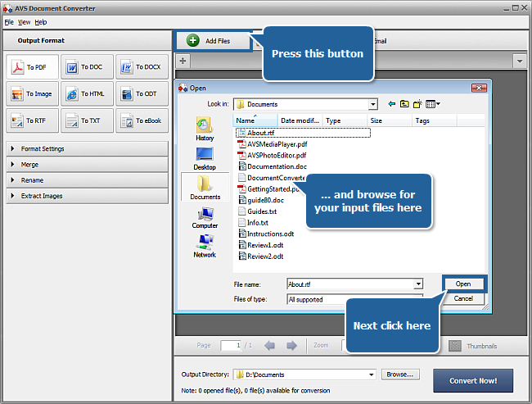The image size is (532, 404).
Task: Go up one folder level
Action: [404, 104]
